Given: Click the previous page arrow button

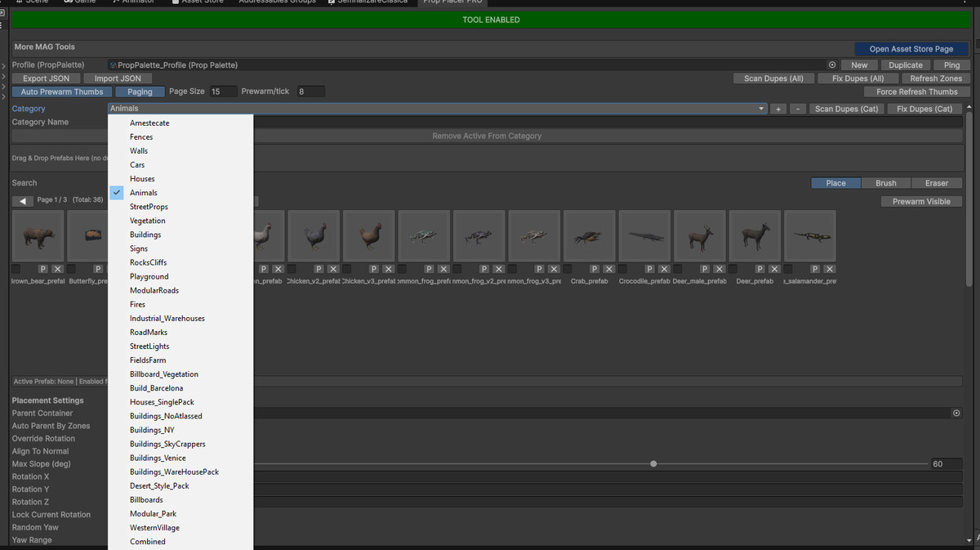Looking at the screenshot, I should pyautogui.click(x=23, y=201).
